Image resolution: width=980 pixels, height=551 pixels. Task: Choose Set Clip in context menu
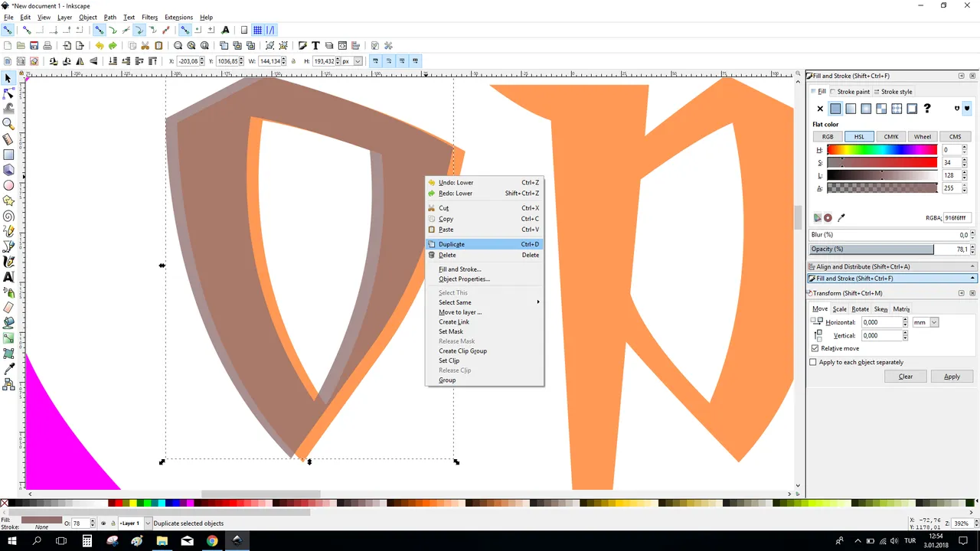[x=485, y=360]
